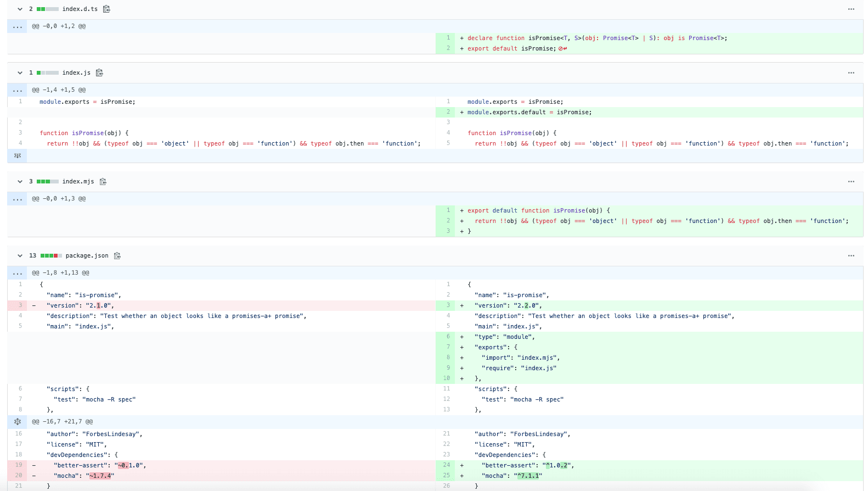Open options menu for index.js
This screenshot has width=868, height=491.
point(851,72)
